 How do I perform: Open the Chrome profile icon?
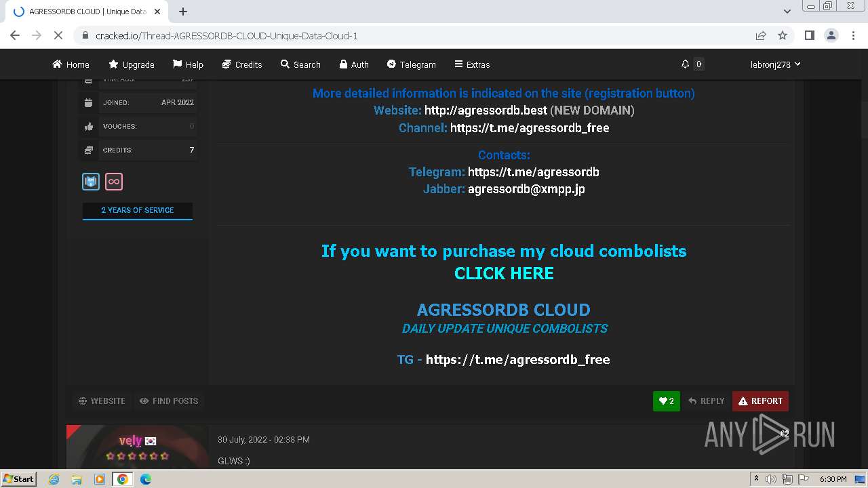pos(831,35)
